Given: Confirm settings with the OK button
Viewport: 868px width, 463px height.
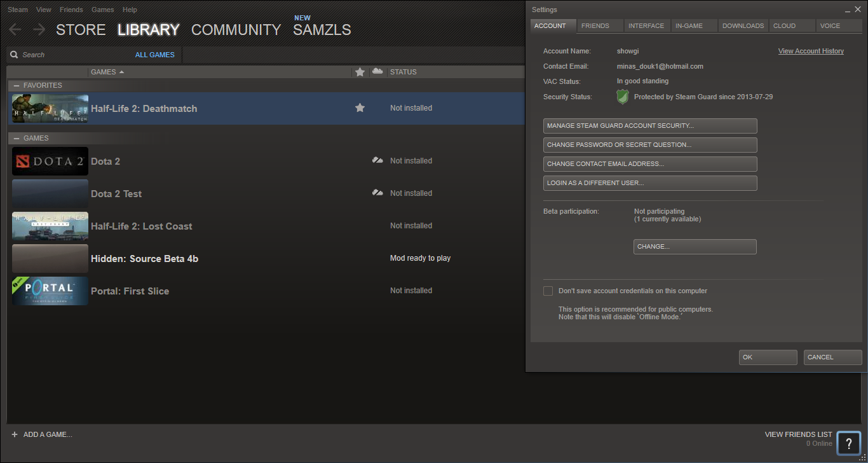Looking at the screenshot, I should (x=768, y=357).
